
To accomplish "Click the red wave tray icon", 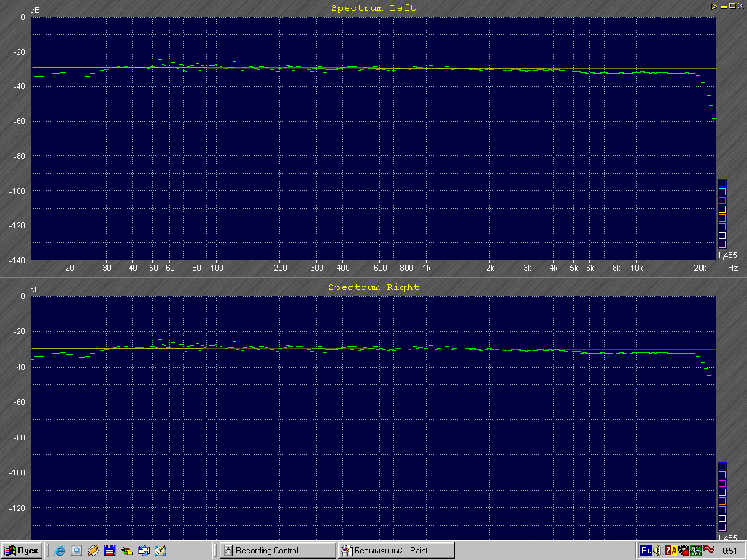I will click(x=708, y=550).
